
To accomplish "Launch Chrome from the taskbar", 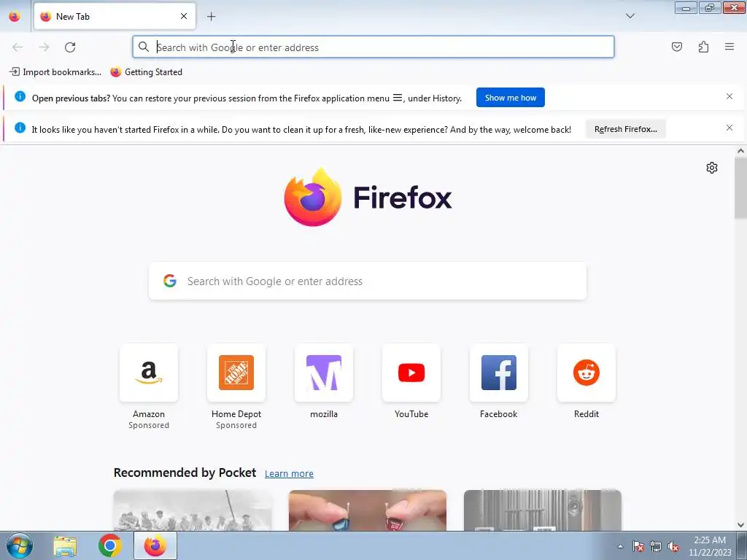I will click(109, 545).
